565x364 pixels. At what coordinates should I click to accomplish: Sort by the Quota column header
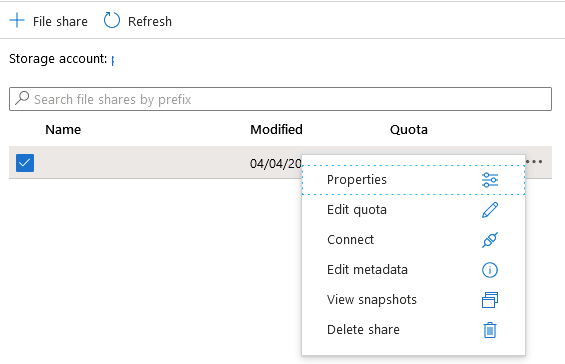[x=409, y=129]
